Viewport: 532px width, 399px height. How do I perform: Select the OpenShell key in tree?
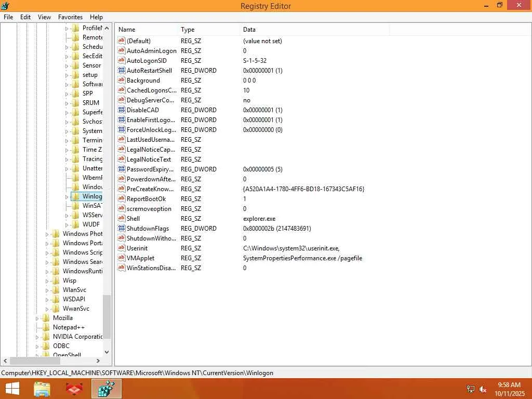click(67, 354)
